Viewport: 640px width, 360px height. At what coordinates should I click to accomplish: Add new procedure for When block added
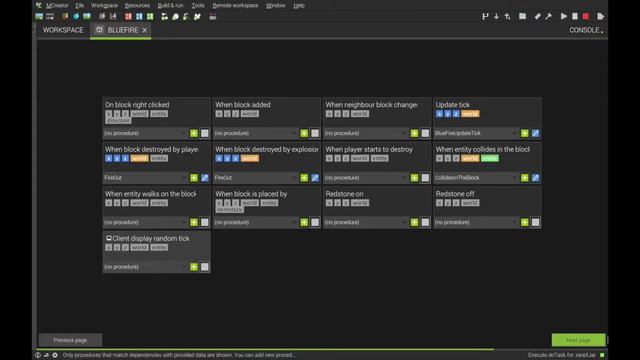(x=304, y=133)
